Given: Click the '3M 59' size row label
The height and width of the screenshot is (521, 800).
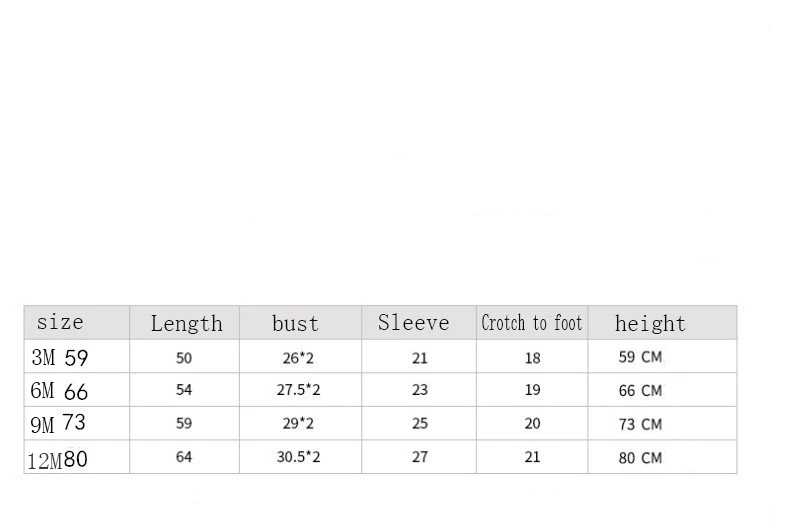Looking at the screenshot, I should point(60,357).
